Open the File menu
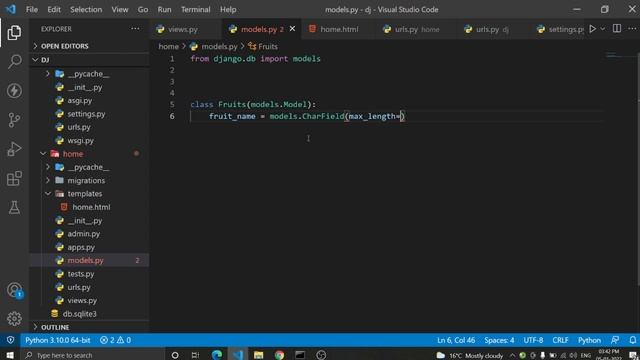Screen dimensions: 640x360 click(31, 9)
